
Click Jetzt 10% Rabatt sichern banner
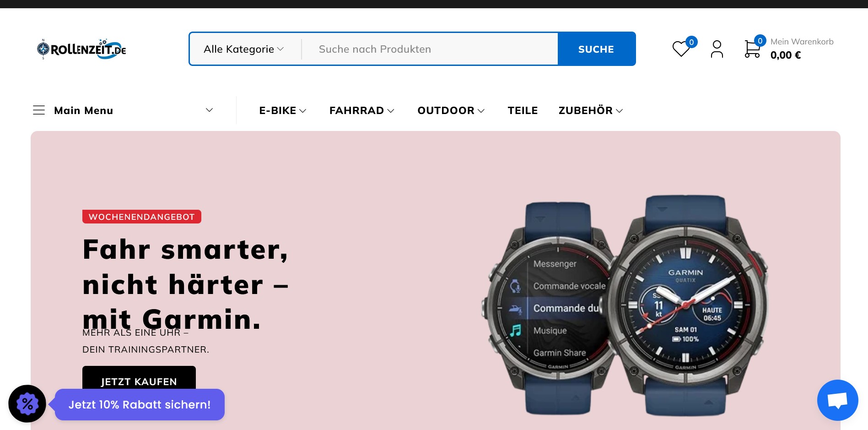click(x=140, y=404)
